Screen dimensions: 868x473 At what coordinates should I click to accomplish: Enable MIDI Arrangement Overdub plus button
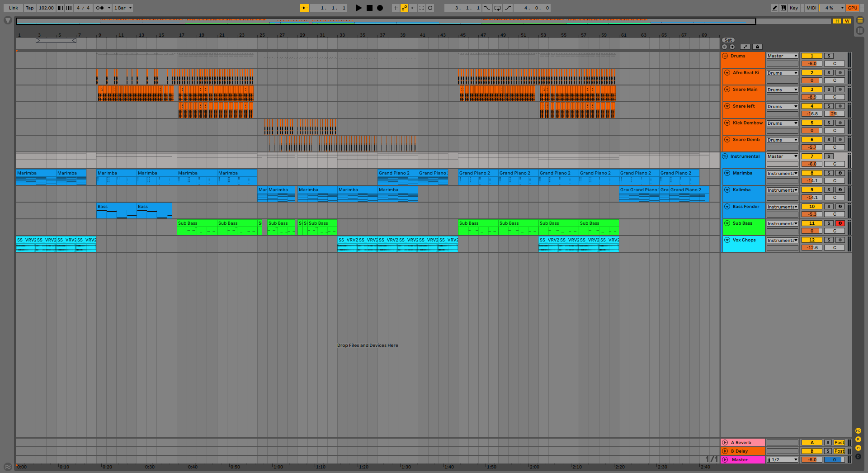(x=396, y=8)
